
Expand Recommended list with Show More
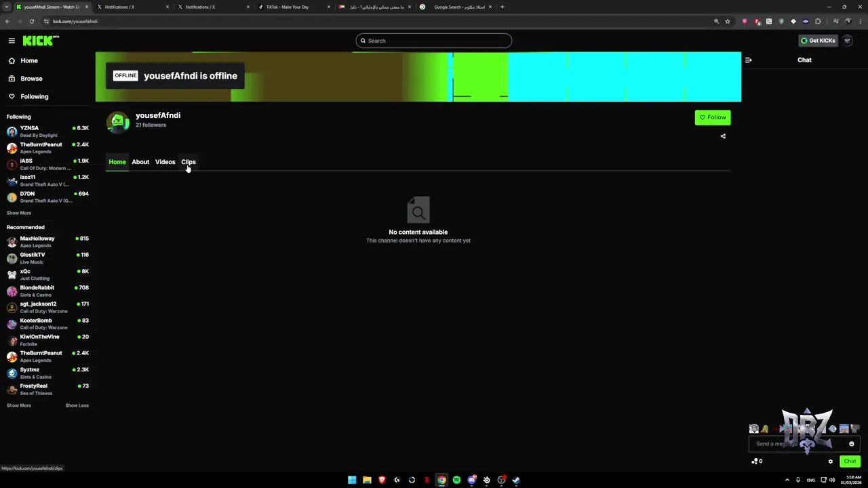[x=19, y=405]
